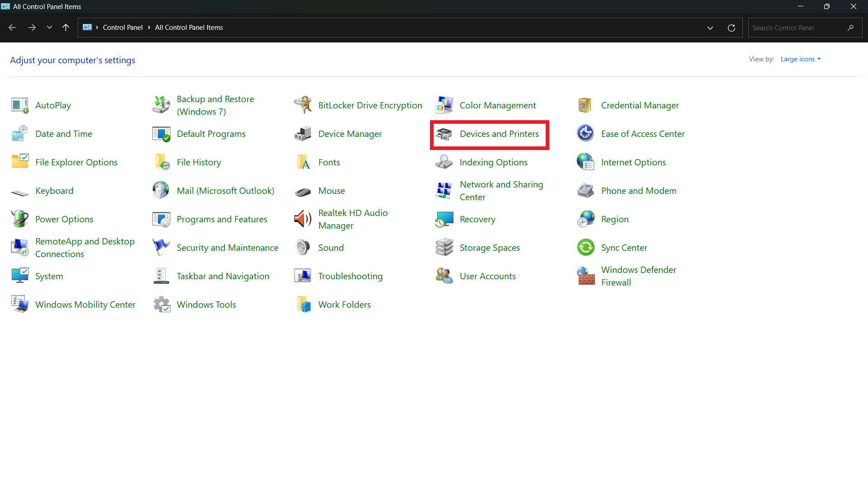The height and width of the screenshot is (488, 868).
Task: Open the Mail (Microsoft Outlook) icon
Action: pos(161,191)
